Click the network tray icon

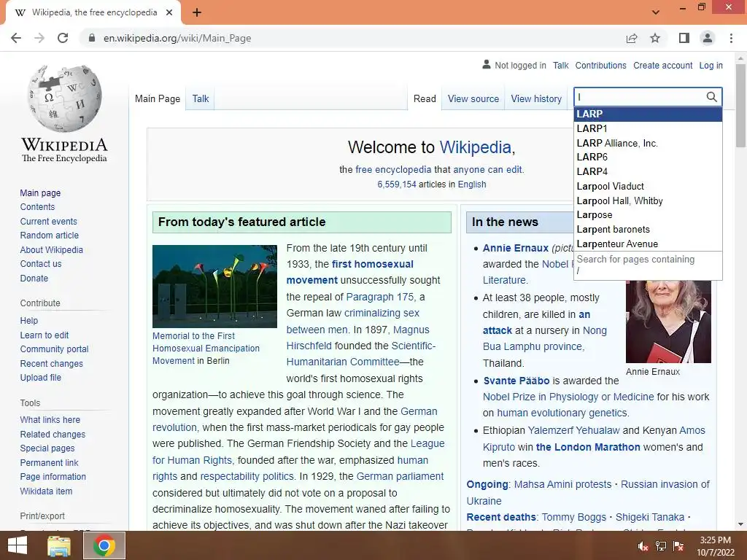coord(661,546)
